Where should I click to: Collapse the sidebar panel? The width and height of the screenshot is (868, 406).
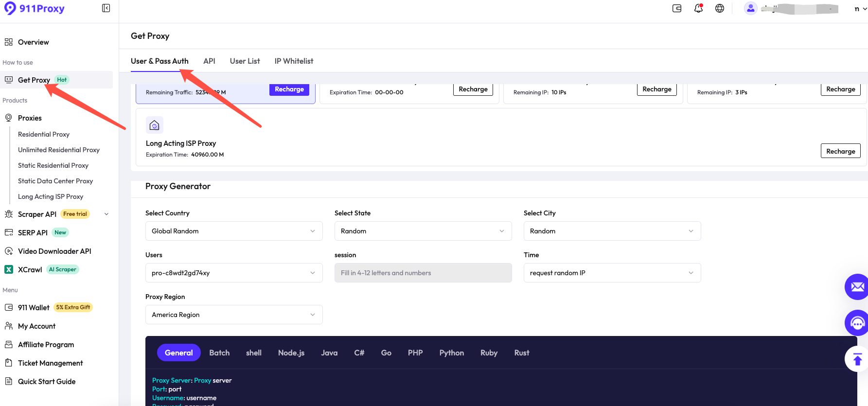[106, 8]
